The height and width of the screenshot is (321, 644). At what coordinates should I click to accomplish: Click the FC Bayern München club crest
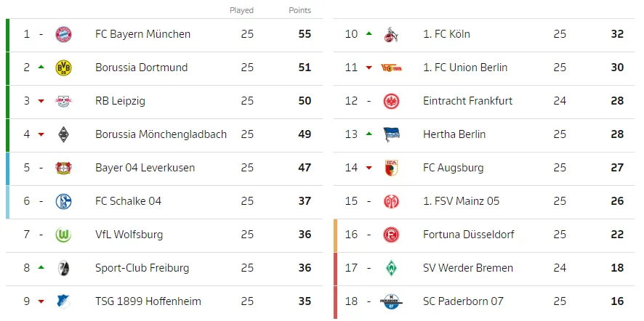click(x=63, y=34)
